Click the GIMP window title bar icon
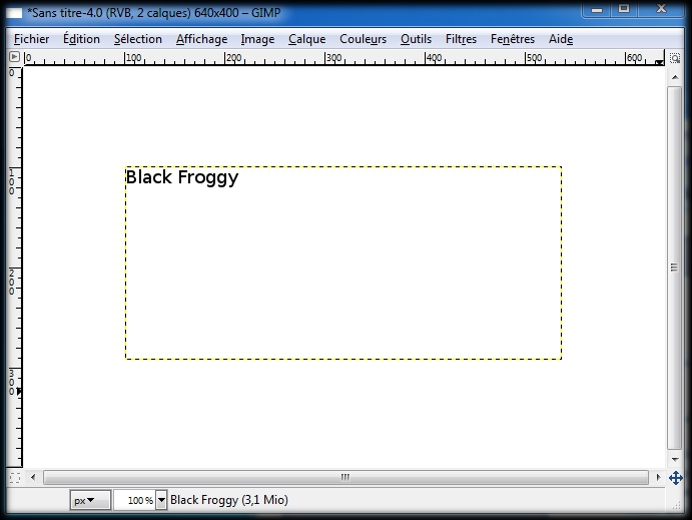 (x=15, y=11)
